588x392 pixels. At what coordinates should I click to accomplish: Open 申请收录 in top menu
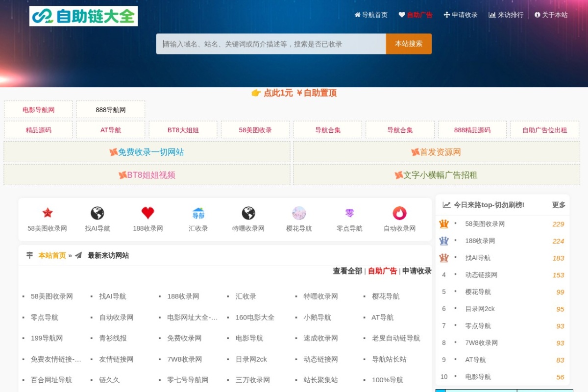pos(461,15)
